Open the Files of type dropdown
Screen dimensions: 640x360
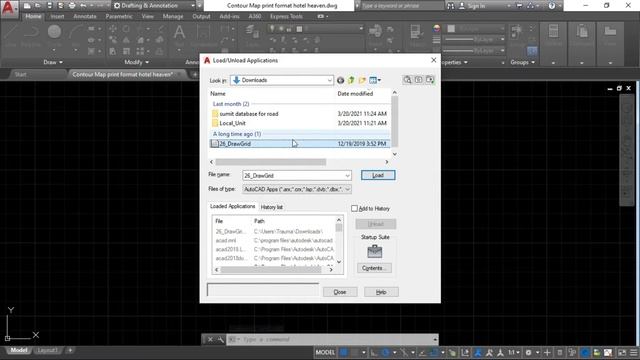click(x=297, y=189)
